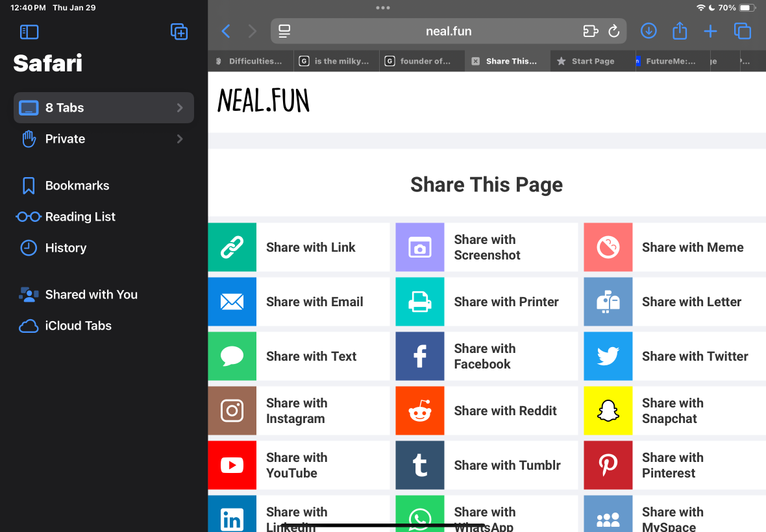Select the 8 Tabs tab group

[x=104, y=108]
